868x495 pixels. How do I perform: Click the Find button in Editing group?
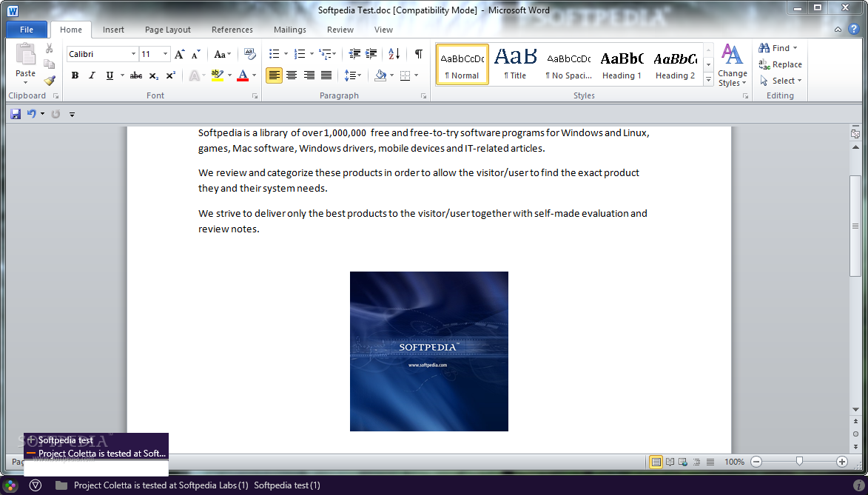(x=778, y=48)
